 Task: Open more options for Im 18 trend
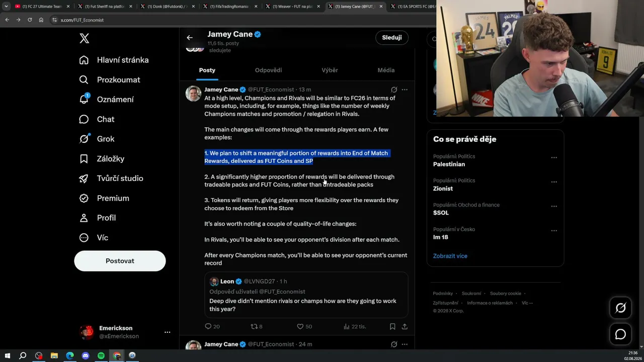(554, 230)
